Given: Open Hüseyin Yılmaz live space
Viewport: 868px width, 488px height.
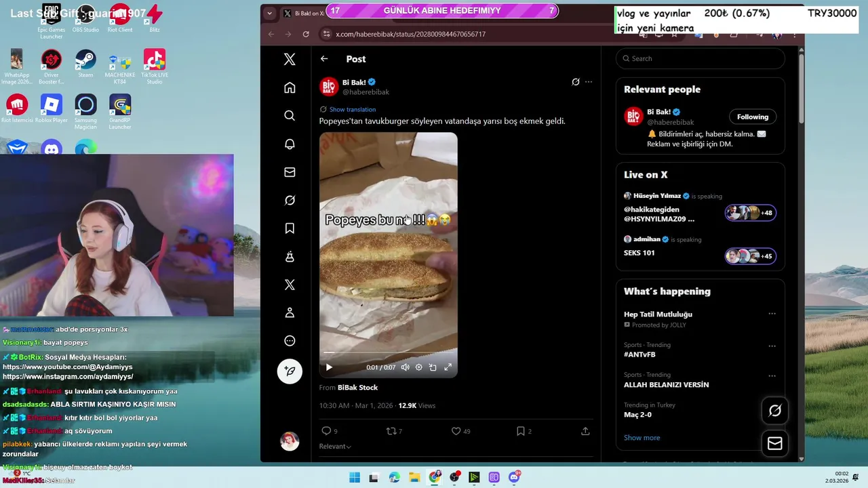Looking at the screenshot, I should click(700, 207).
